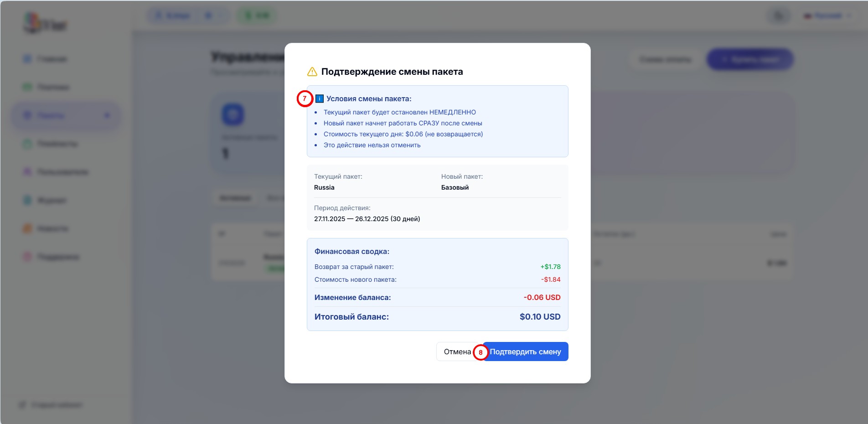This screenshot has height=424, width=868.
Task: Click the purple Пользователи icon in the sidebar
Action: click(x=27, y=172)
